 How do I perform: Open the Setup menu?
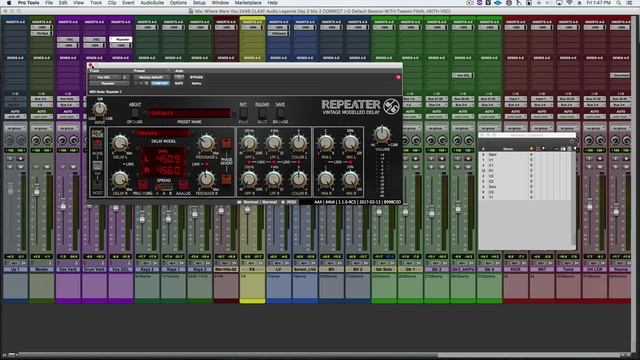point(199,3)
